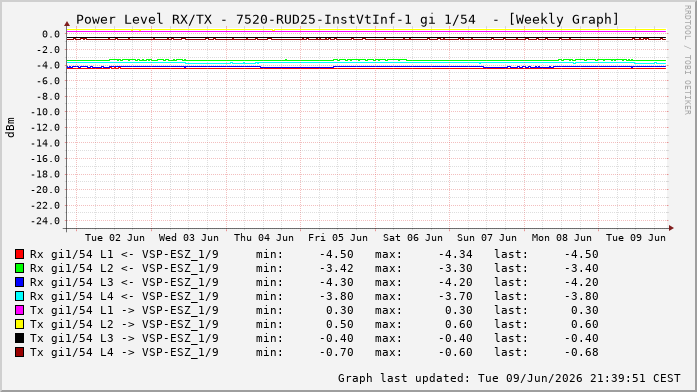This screenshot has height=392, width=697.
Task: Click the Tue 09 Jun axis label
Action: 636,238
